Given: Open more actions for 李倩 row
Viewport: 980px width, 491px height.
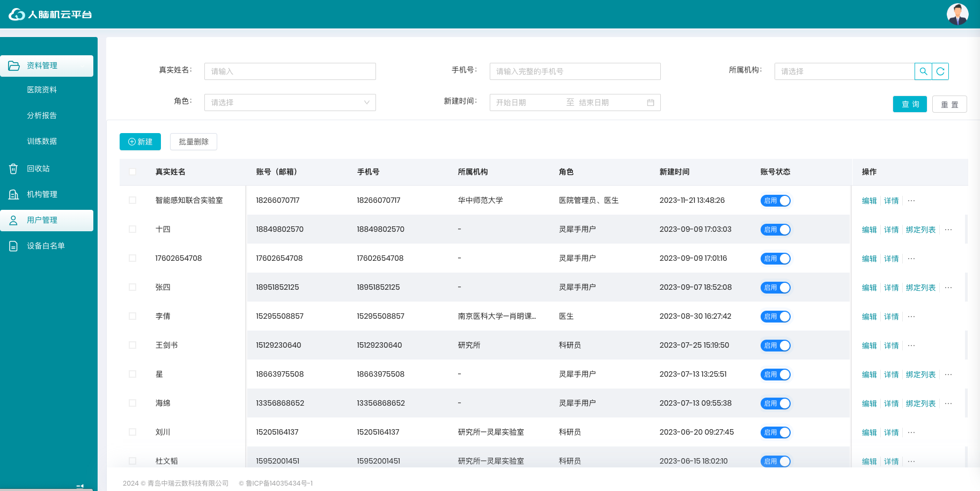Looking at the screenshot, I should coord(911,317).
